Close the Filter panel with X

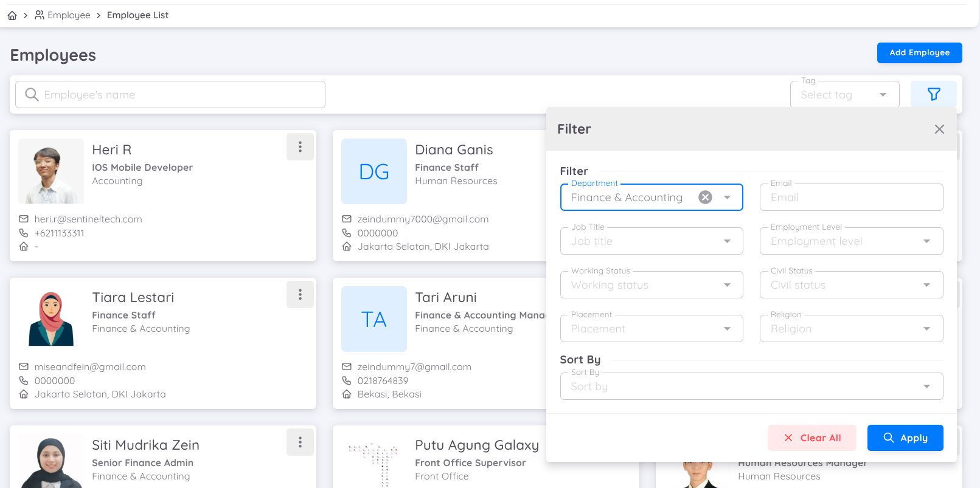pyautogui.click(x=939, y=129)
